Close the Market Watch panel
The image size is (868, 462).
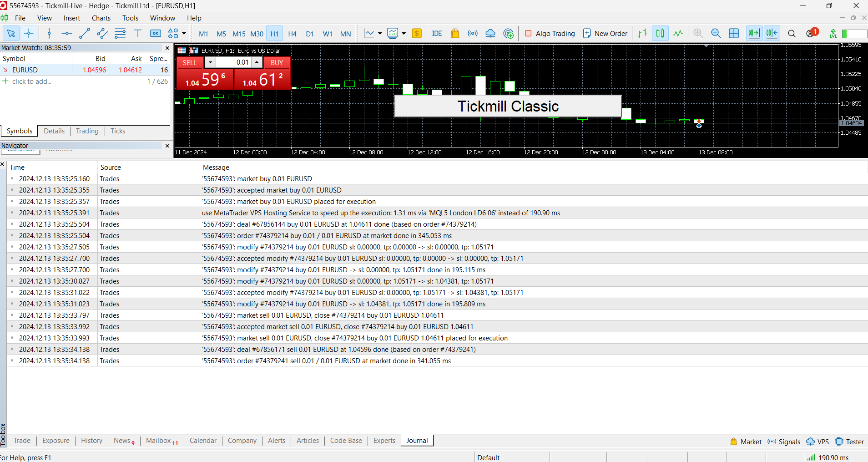[167, 48]
